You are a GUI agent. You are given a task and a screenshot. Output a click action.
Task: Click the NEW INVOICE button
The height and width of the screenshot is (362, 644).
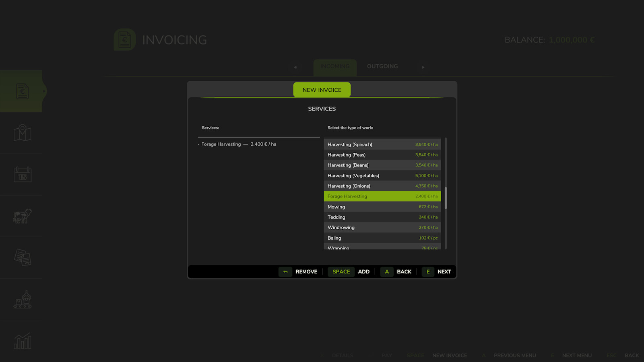pos(322,90)
